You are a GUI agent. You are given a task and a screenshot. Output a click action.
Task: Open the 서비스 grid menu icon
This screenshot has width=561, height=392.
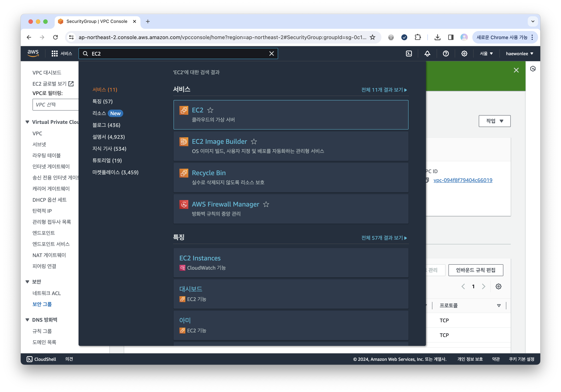(55, 54)
